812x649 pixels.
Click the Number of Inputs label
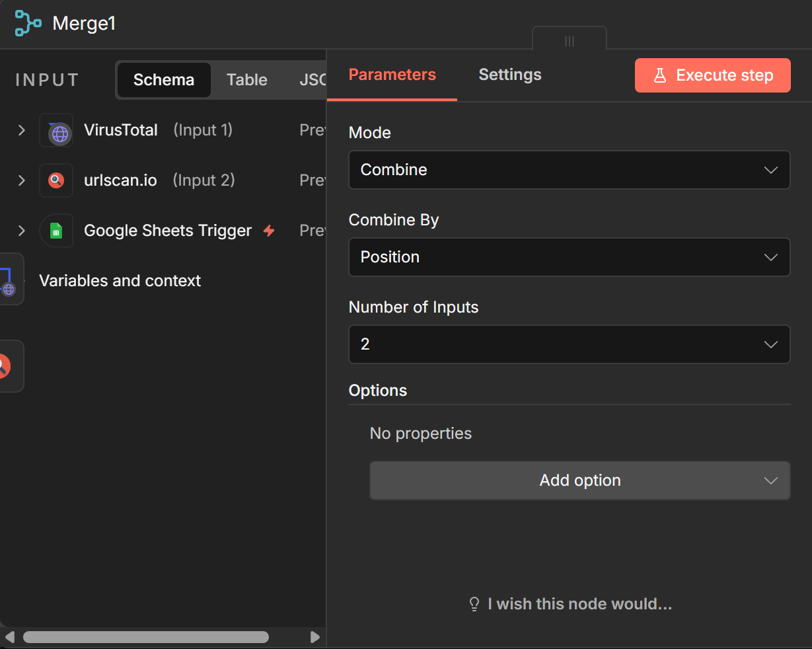coord(414,307)
